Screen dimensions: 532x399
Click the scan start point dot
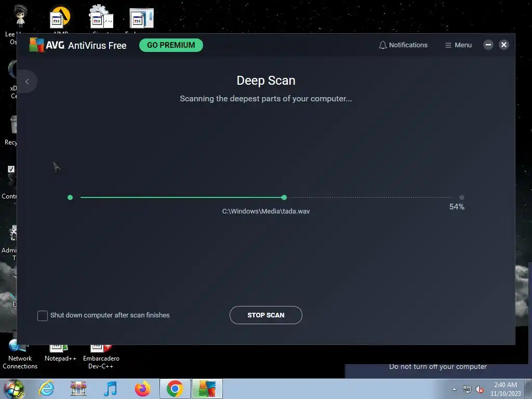[x=70, y=197]
